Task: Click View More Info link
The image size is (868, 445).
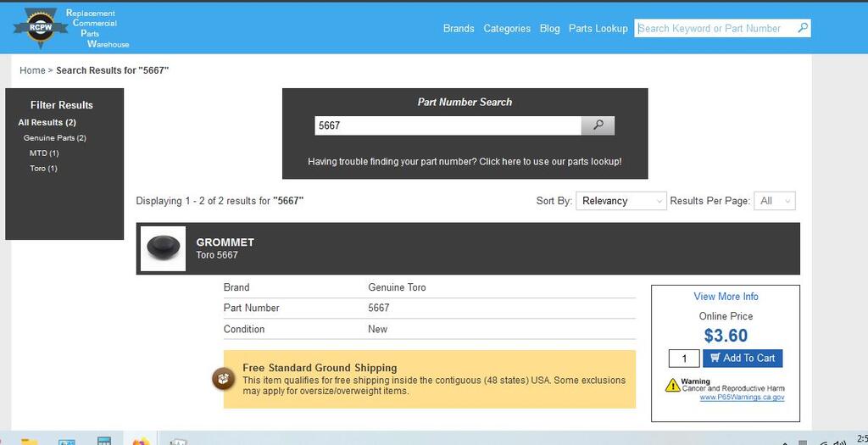Action: (726, 297)
